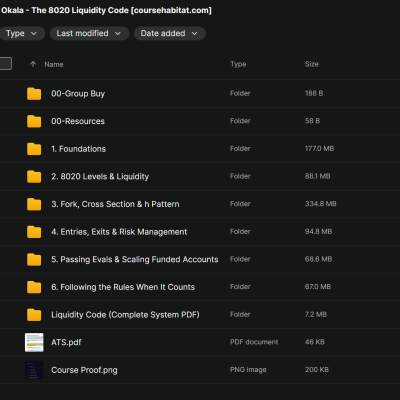The height and width of the screenshot is (400, 400).
Task: Open the Date added filter dropdown
Action: click(170, 33)
